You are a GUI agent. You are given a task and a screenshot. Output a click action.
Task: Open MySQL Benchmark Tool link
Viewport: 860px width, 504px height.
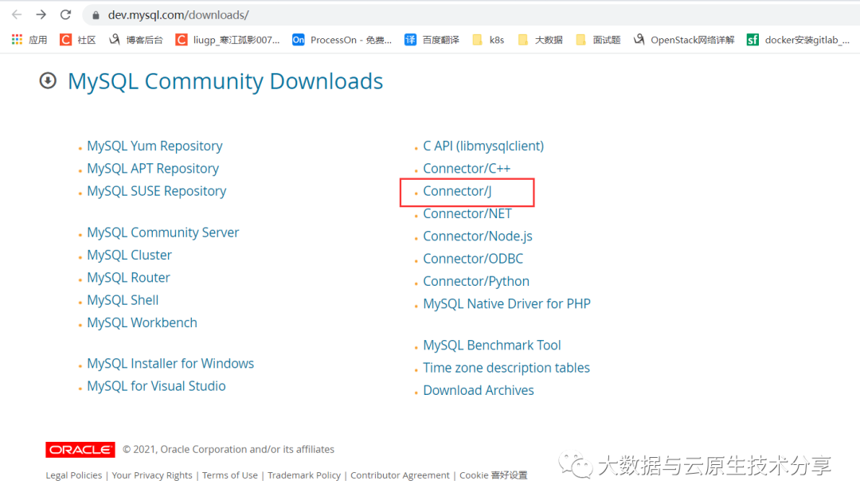pyautogui.click(x=492, y=345)
